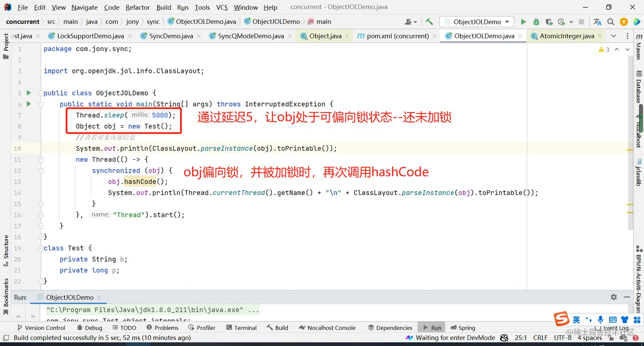Open the Profiler tool window

[201, 328]
